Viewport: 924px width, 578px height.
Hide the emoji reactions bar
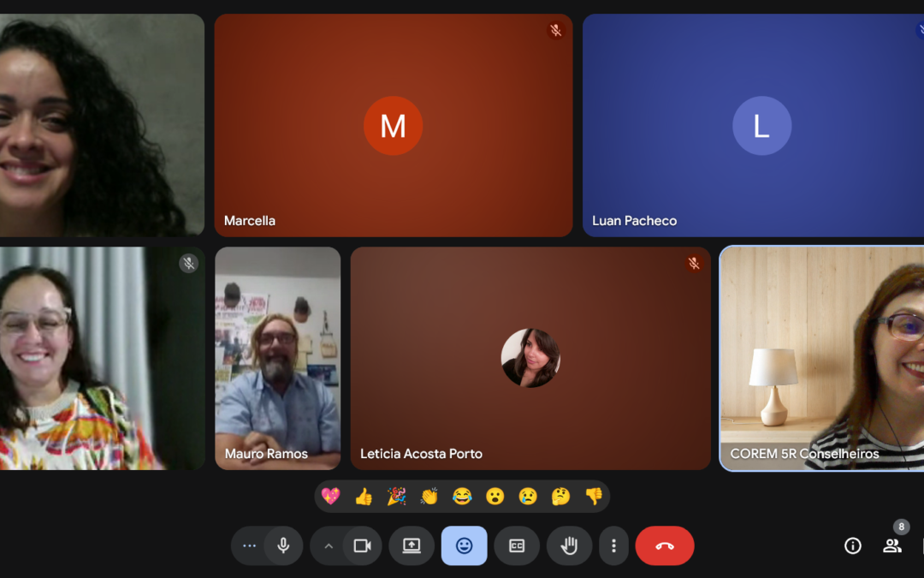(464, 546)
